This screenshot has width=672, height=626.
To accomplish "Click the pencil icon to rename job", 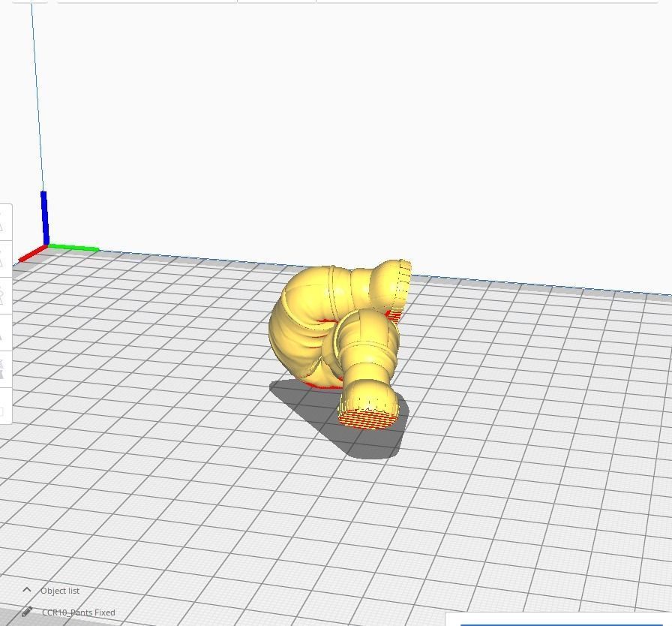I will (26, 612).
